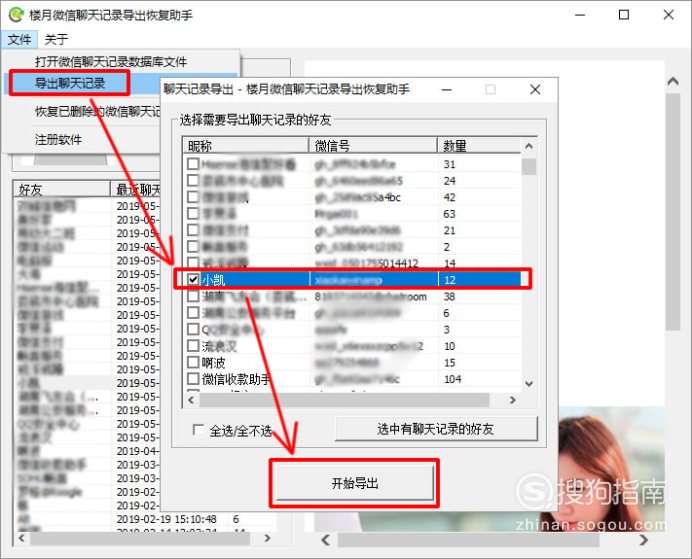The image size is (692, 559).
Task: Click the app logo in main title bar
Action: pyautogui.click(x=16, y=15)
